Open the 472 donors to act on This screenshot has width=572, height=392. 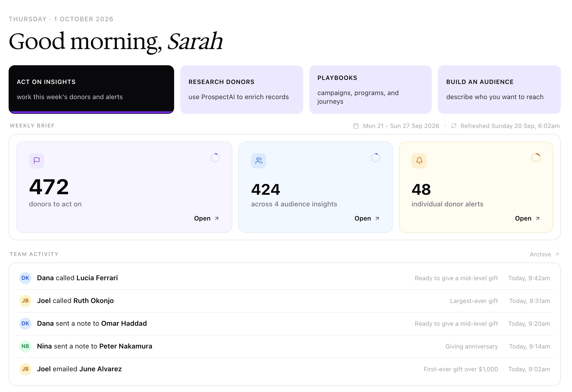[206, 218]
